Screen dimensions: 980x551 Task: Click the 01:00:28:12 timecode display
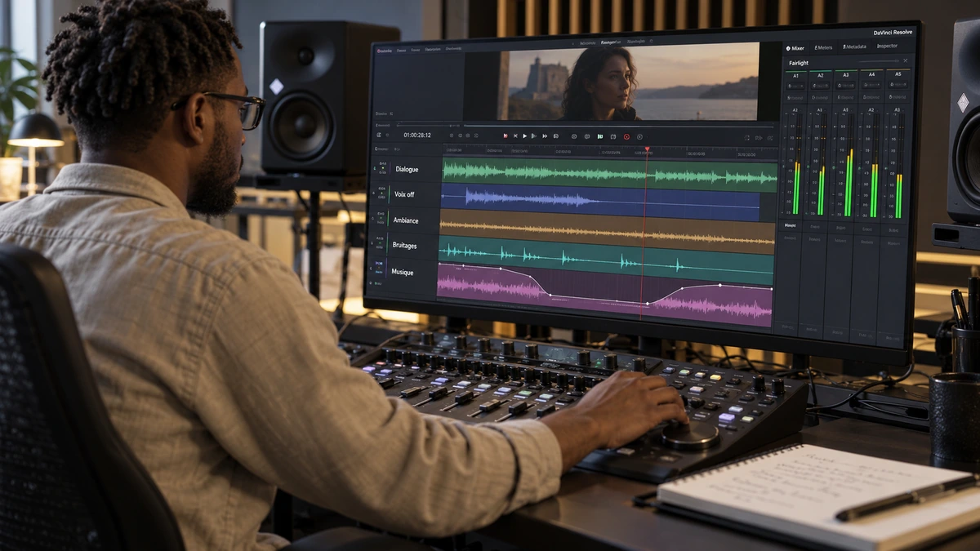[417, 135]
